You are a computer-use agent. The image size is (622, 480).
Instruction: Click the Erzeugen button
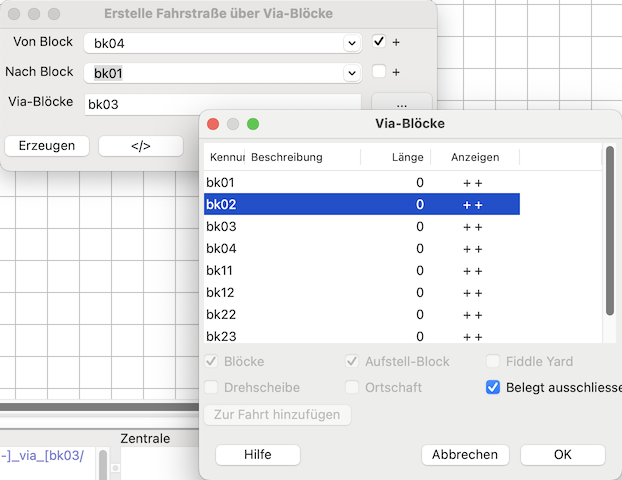coord(47,146)
